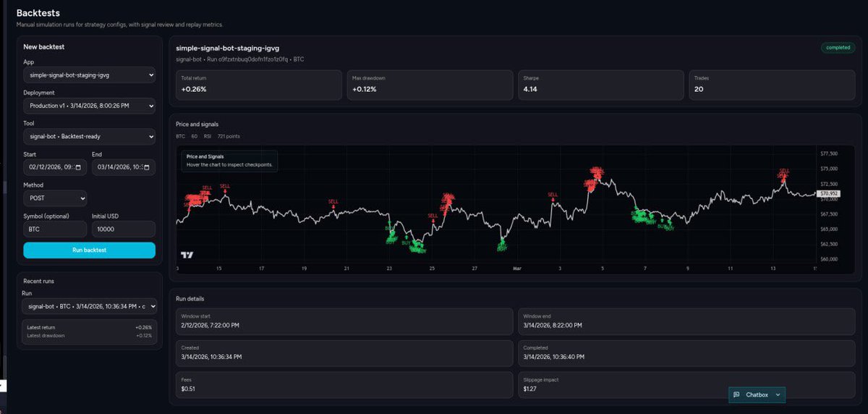Screen dimensions: 868x414
Task: Click the Fees value $0.51
Action: (188, 388)
